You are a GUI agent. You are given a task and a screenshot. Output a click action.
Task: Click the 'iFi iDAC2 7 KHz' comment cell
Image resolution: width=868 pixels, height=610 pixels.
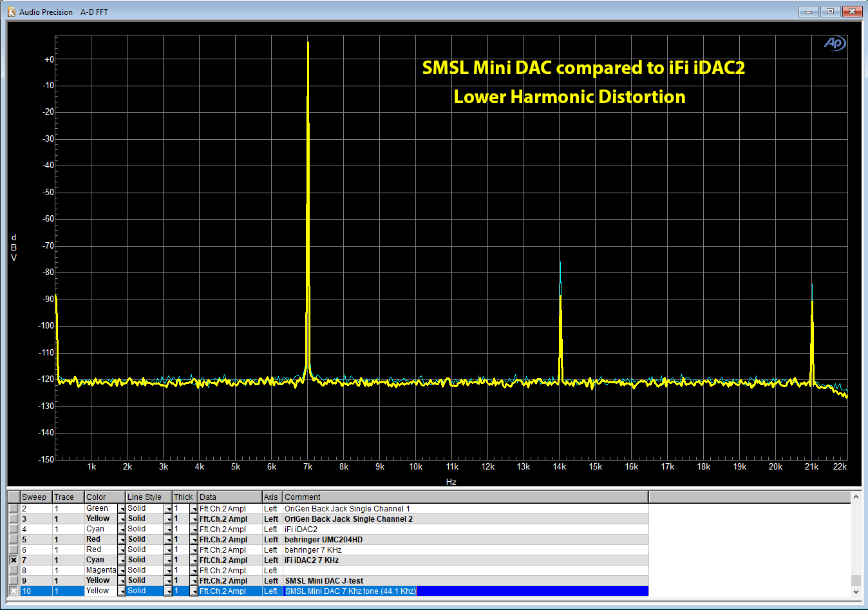[466, 560]
